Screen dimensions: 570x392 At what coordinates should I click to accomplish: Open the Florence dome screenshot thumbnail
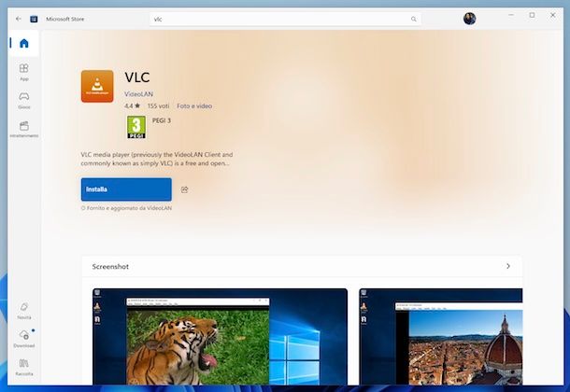tap(441, 336)
